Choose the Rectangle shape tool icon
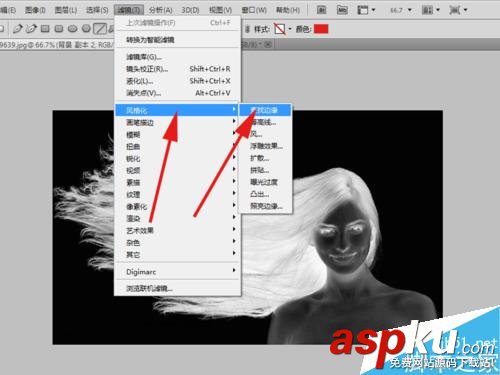Screen dimensions: 500x375 (45, 29)
